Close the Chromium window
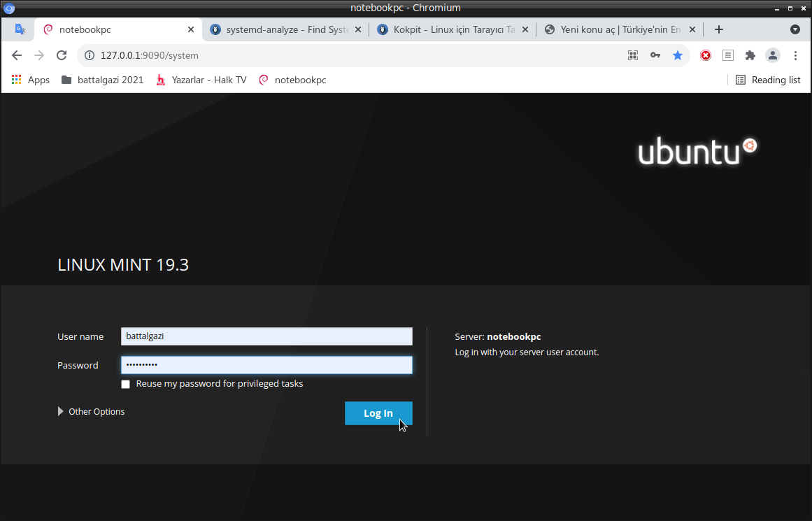Viewport: 812px width, 521px height. pos(803,8)
